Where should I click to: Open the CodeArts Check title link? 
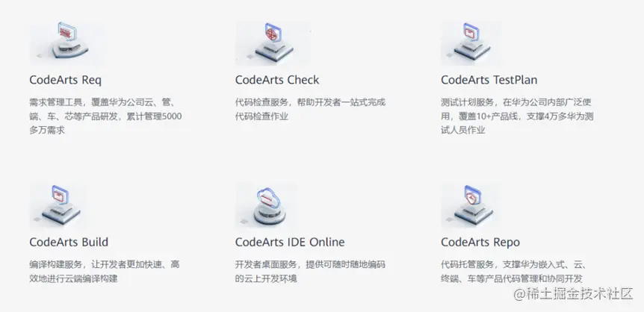tap(277, 80)
